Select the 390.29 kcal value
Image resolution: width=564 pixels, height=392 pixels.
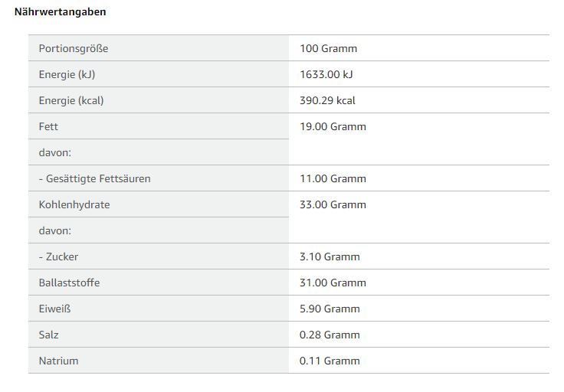point(328,100)
